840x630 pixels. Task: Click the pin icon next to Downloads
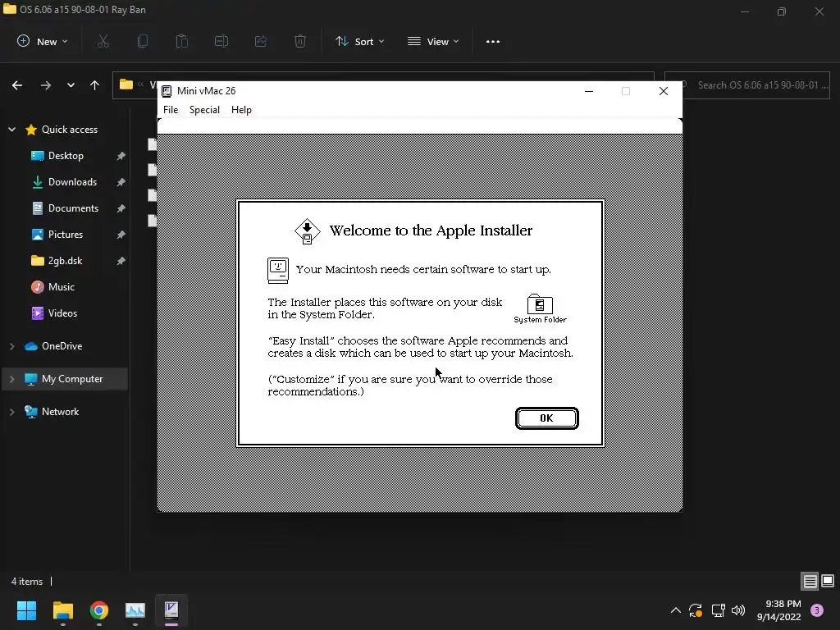[121, 182]
